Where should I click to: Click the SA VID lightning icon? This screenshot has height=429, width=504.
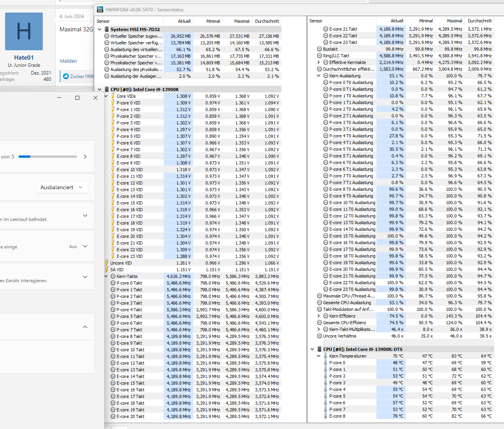pos(107,269)
